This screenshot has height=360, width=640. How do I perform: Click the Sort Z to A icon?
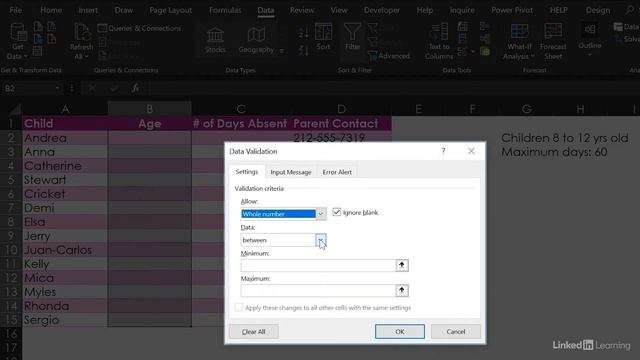[x=304, y=51]
